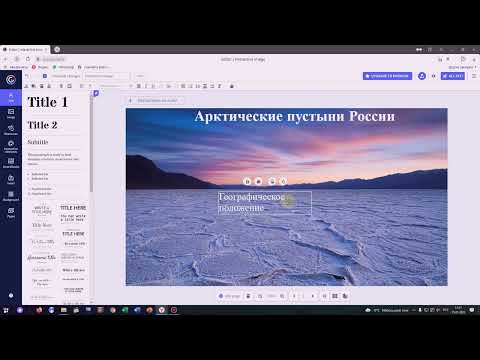480x360 pixels.
Task: Click the first round icon above the text box
Action: click(x=247, y=181)
